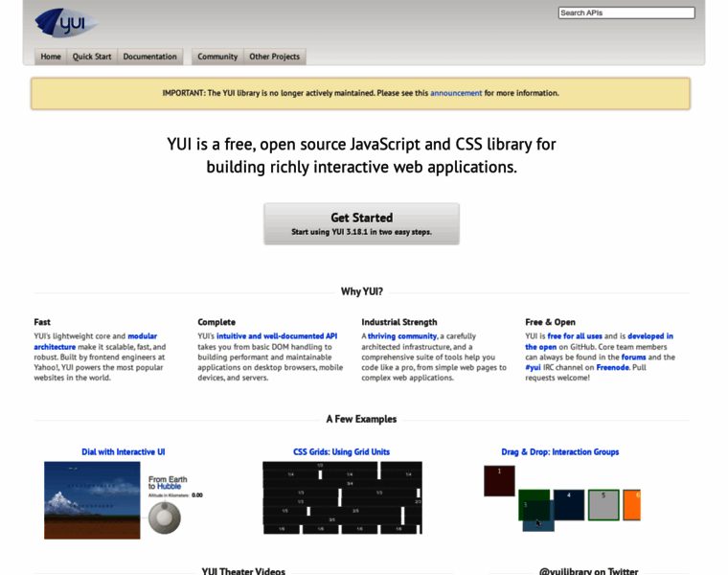728x575 pixels.
Task: Go to the Quick Start tab
Action: coord(92,57)
